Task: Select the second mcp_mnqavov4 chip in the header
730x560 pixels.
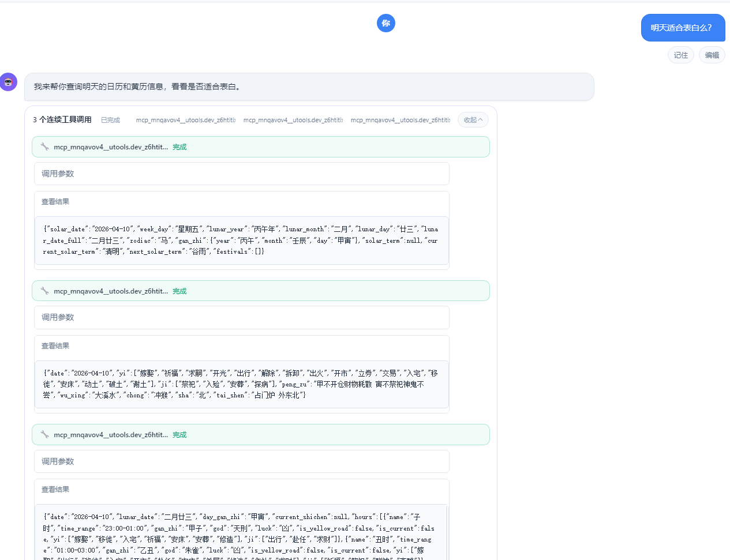Action: 293,120
